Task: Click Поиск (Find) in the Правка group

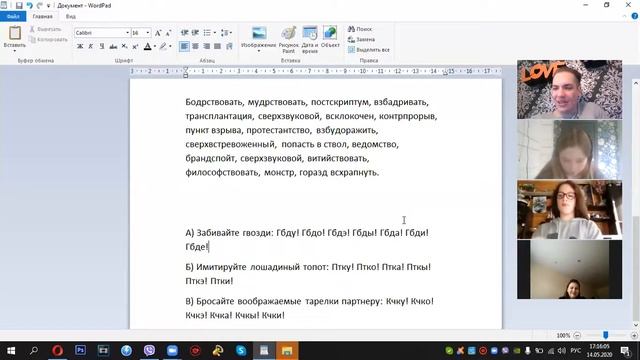Action: pyautogui.click(x=360, y=29)
